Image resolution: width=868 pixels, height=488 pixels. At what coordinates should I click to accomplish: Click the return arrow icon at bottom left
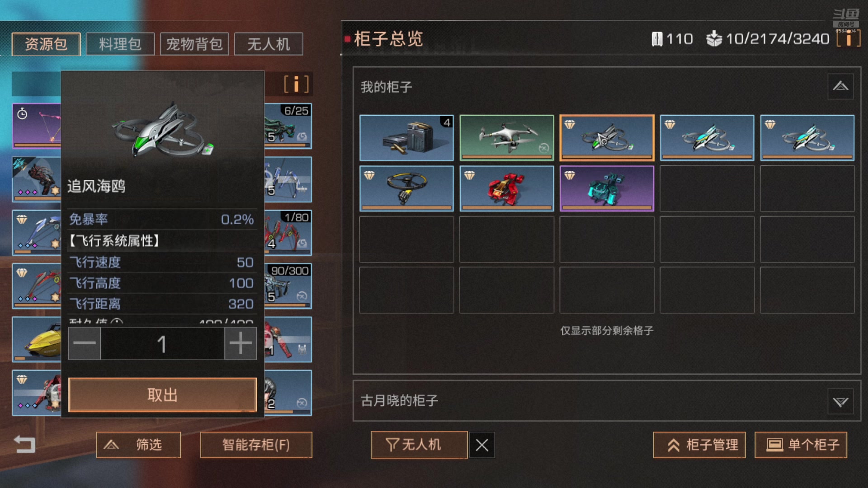[24, 444]
